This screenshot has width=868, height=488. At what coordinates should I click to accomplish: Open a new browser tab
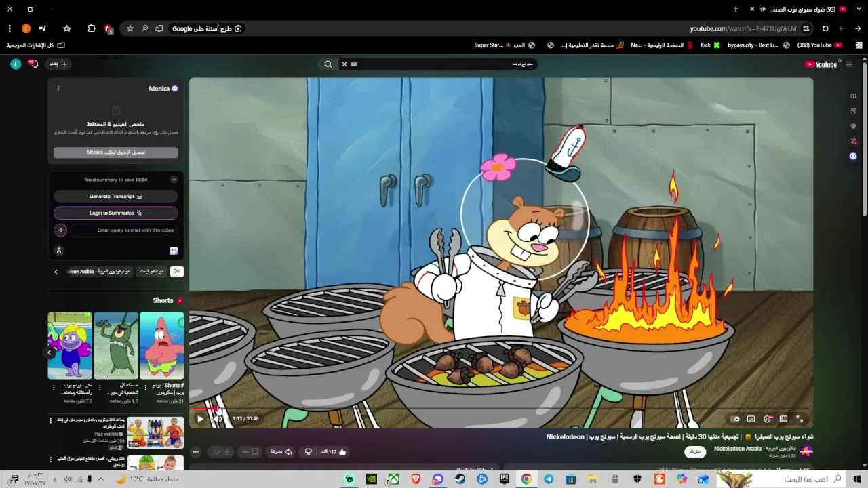click(736, 9)
